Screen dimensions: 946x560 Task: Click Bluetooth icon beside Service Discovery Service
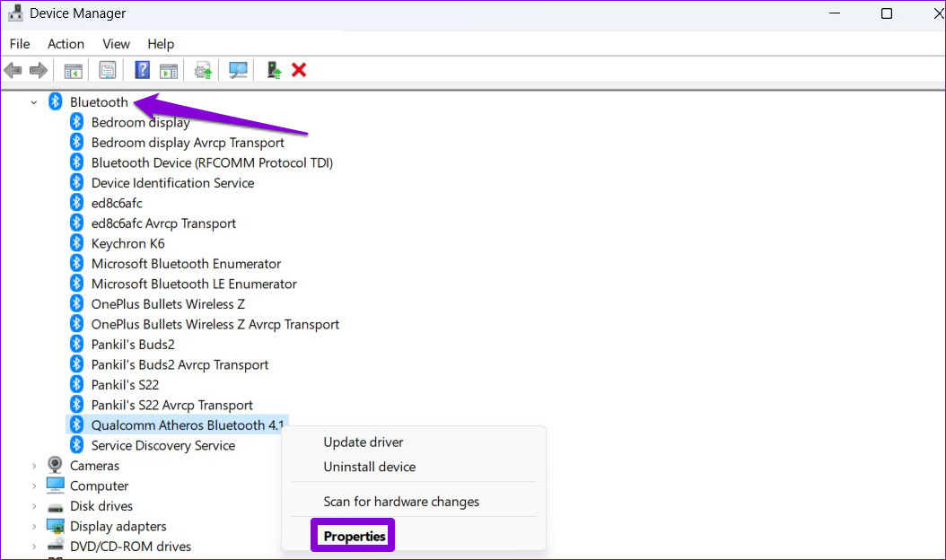[76, 445]
